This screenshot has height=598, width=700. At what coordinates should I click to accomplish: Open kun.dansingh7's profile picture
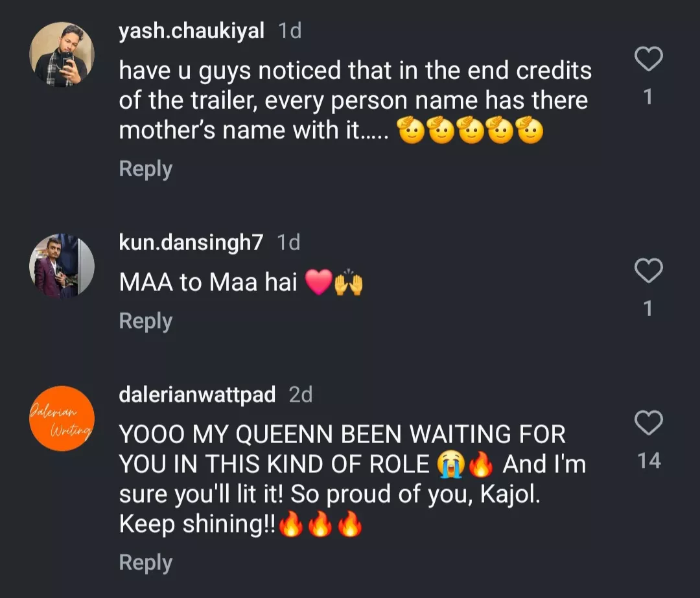point(62,266)
